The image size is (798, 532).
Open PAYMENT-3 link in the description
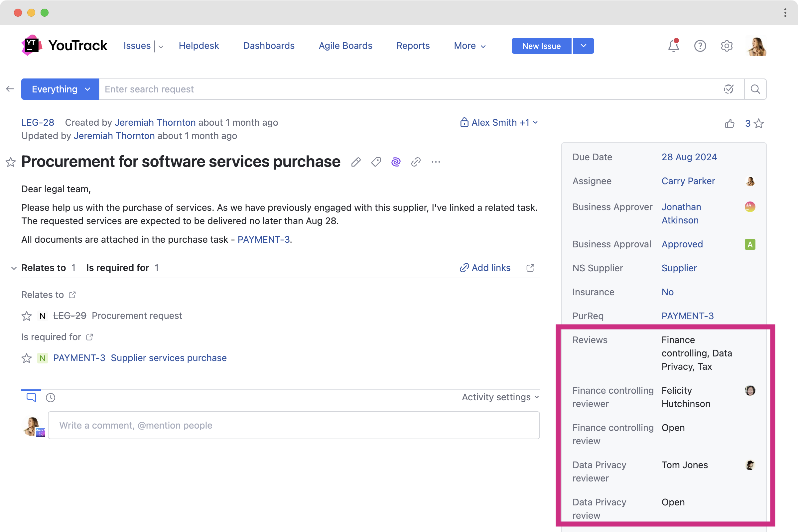264,239
